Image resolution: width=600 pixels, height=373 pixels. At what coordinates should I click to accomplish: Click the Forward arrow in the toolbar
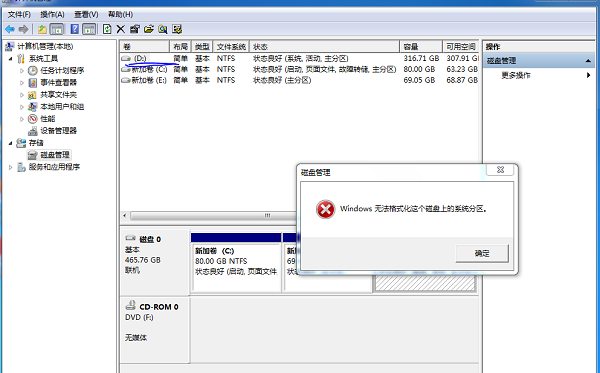tap(23, 29)
